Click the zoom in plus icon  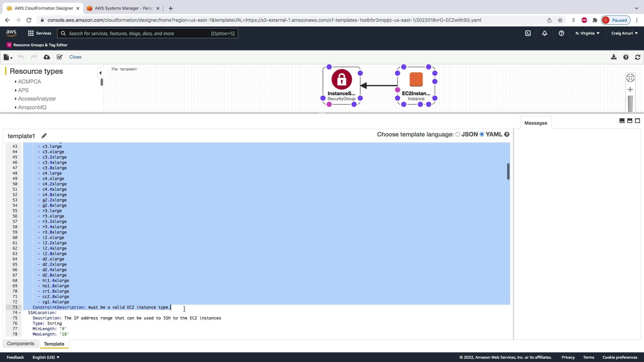pyautogui.click(x=630, y=89)
